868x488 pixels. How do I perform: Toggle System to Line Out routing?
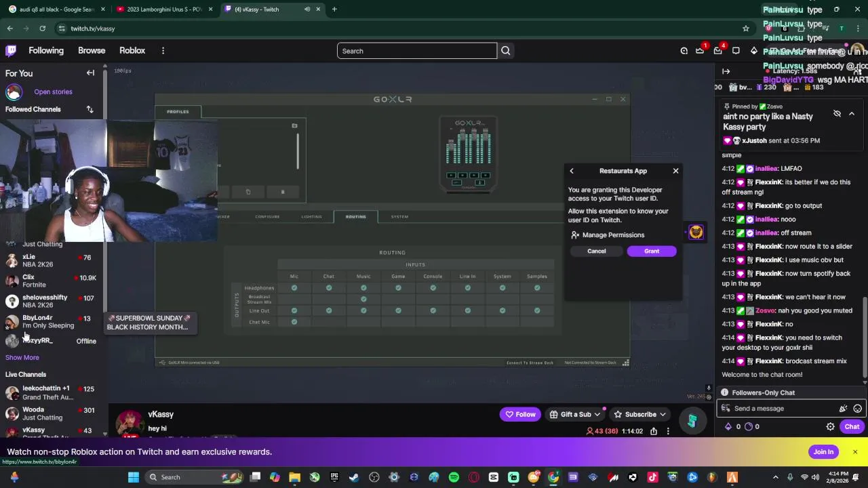click(x=502, y=310)
